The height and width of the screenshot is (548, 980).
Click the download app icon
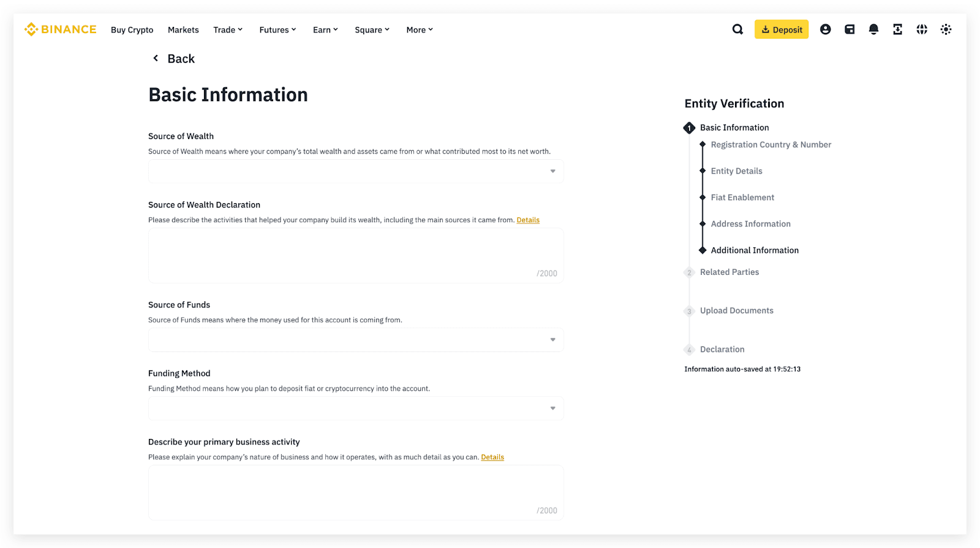(897, 29)
